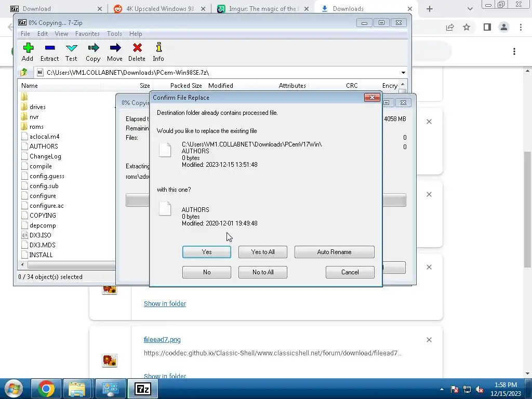
Task: Open Chrome from the taskbar
Action: (x=46, y=389)
